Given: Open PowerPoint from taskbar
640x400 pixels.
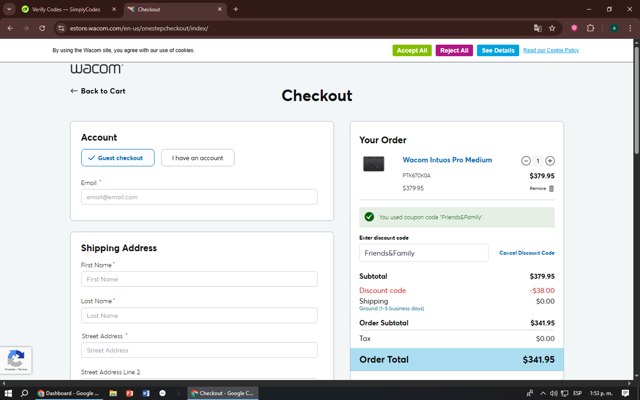Looking at the screenshot, I should click(x=129, y=393).
